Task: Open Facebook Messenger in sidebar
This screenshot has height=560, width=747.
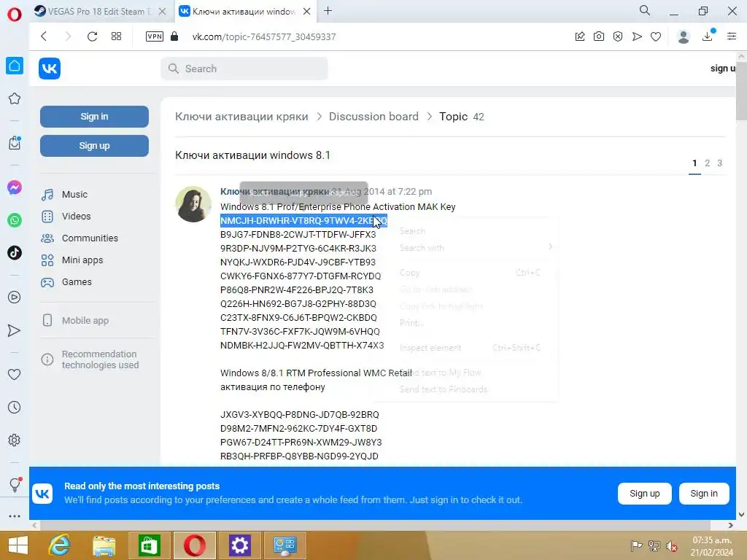Action: (x=15, y=187)
